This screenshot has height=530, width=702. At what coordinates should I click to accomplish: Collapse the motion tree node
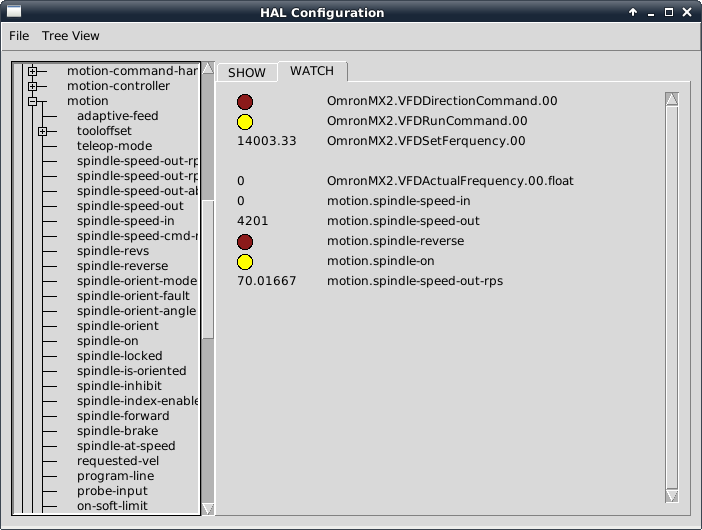[32, 101]
